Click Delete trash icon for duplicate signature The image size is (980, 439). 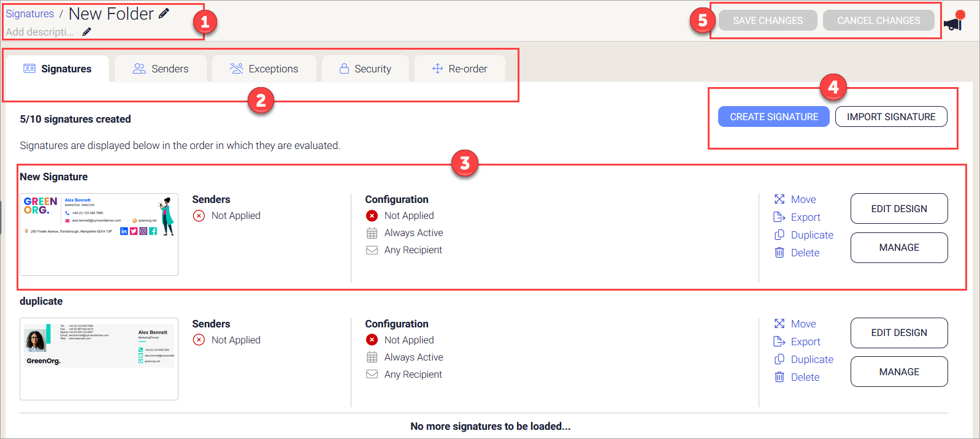(779, 377)
